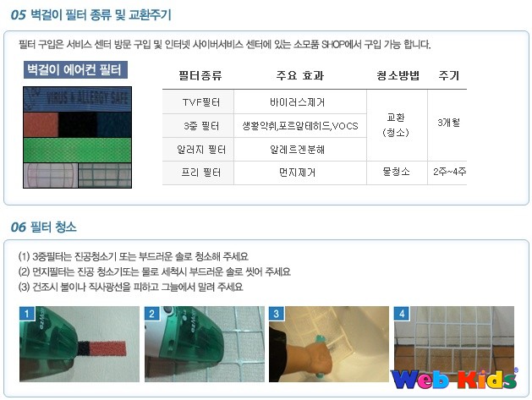Viewport: 532px width, 400px height.
Task: Click the 청소방법 column header
Action: (x=398, y=75)
